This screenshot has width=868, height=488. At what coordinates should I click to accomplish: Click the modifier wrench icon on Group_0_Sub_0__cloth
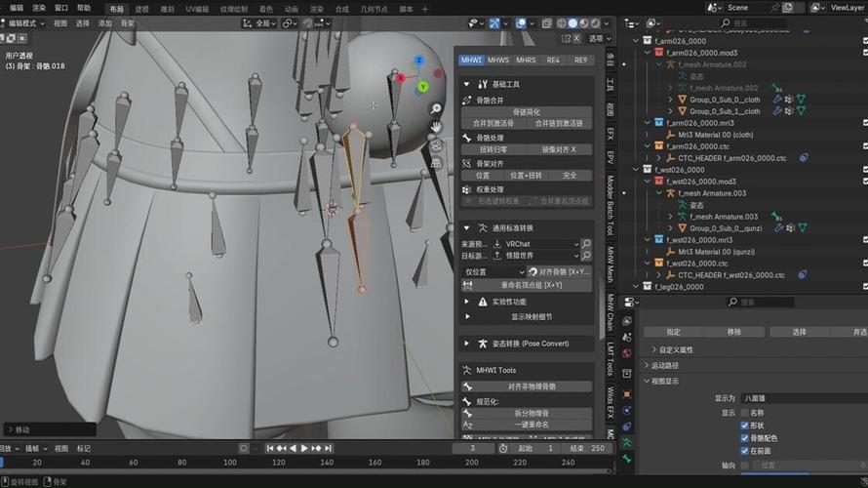tap(777, 100)
